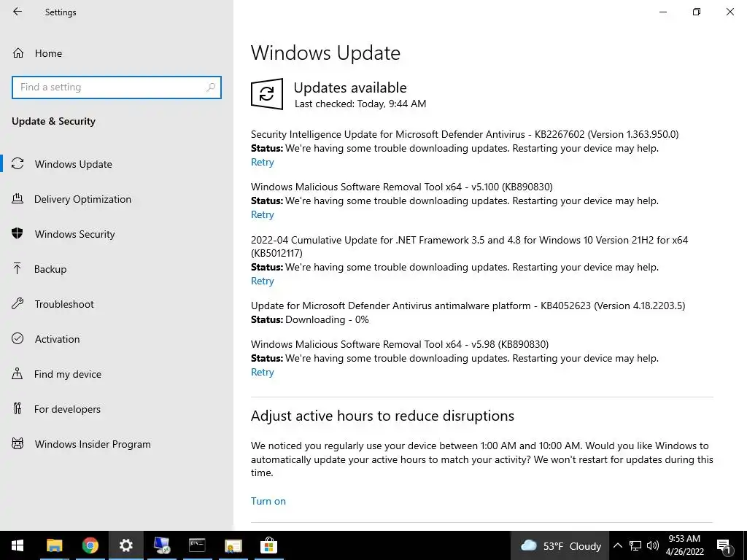Image resolution: width=747 pixels, height=560 pixels.
Task: Open File Explorer from taskbar
Action: (x=54, y=545)
